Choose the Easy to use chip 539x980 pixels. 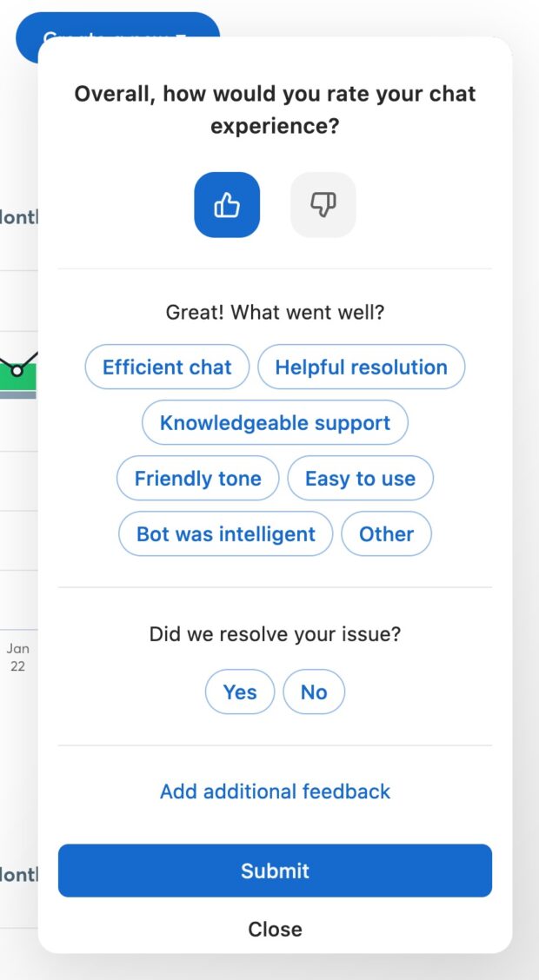coord(360,479)
